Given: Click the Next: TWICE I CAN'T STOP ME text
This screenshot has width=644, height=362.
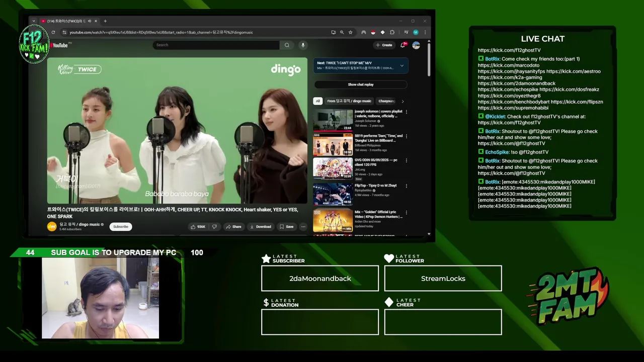Looking at the screenshot, I should pyautogui.click(x=345, y=63).
